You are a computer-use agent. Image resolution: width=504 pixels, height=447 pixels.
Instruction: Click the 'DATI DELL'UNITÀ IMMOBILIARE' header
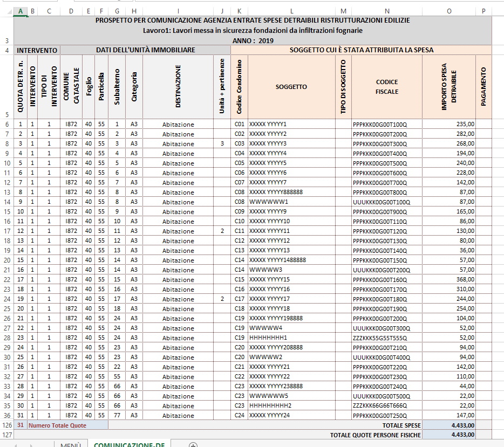click(145, 50)
